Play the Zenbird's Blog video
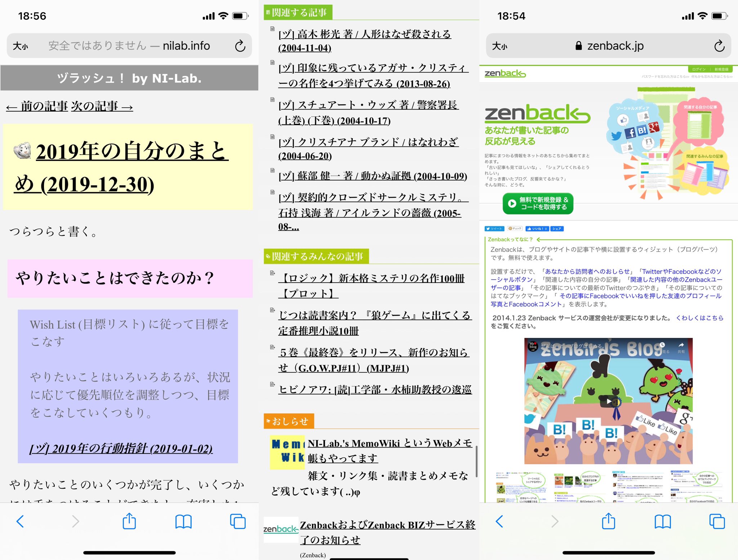The width and height of the screenshot is (738, 560). (x=609, y=401)
